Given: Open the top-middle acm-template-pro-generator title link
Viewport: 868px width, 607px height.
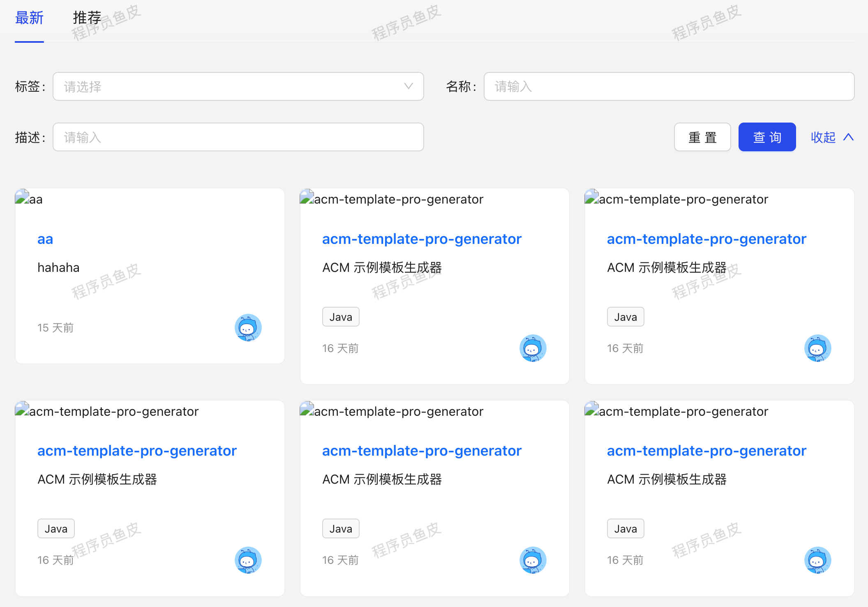Looking at the screenshot, I should coord(422,239).
